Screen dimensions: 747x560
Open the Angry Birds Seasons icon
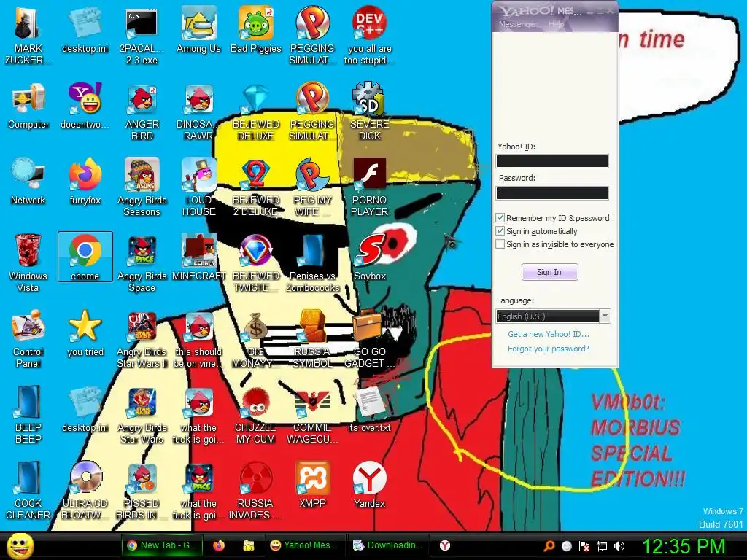[142, 186]
